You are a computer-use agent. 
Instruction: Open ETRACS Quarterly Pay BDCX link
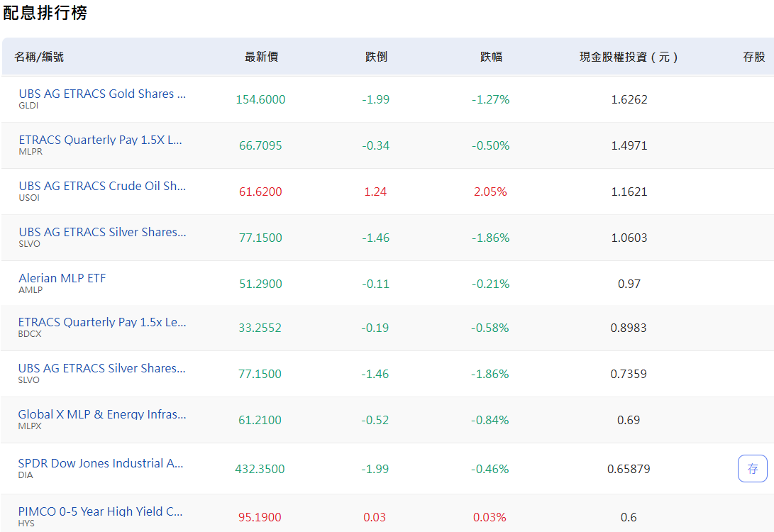(102, 322)
